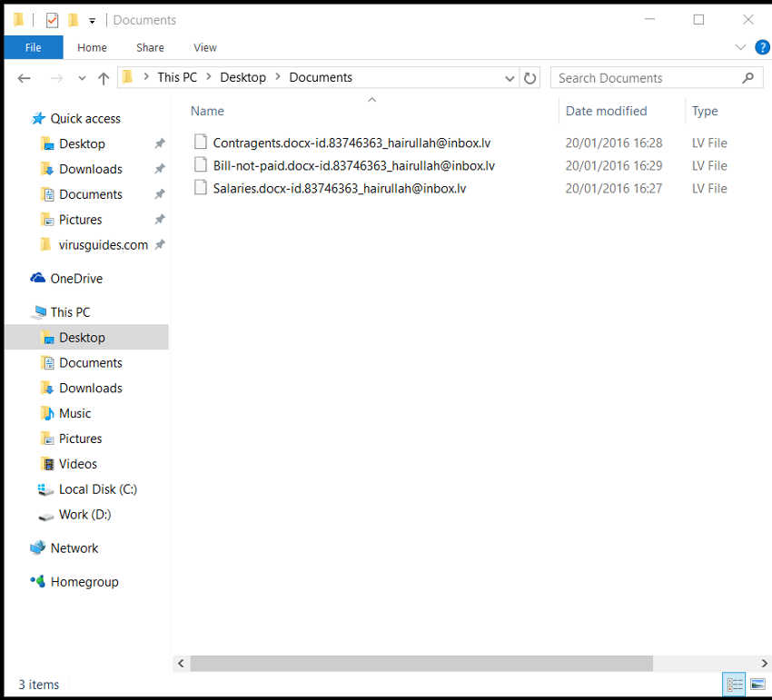Viewport: 772px width, 700px height.
Task: Open pinned Documents under Quick access
Action: [x=91, y=194]
